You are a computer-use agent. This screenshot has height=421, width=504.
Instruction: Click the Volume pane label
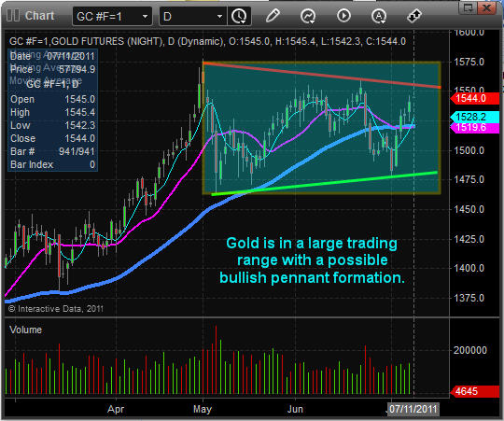point(26,330)
